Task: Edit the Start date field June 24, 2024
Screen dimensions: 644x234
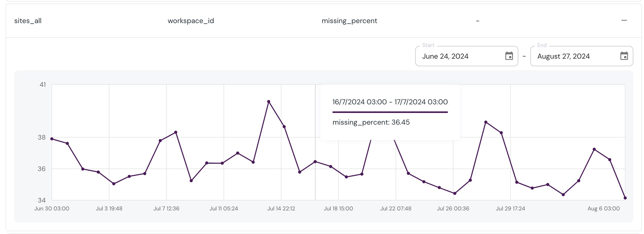Action: [466, 56]
